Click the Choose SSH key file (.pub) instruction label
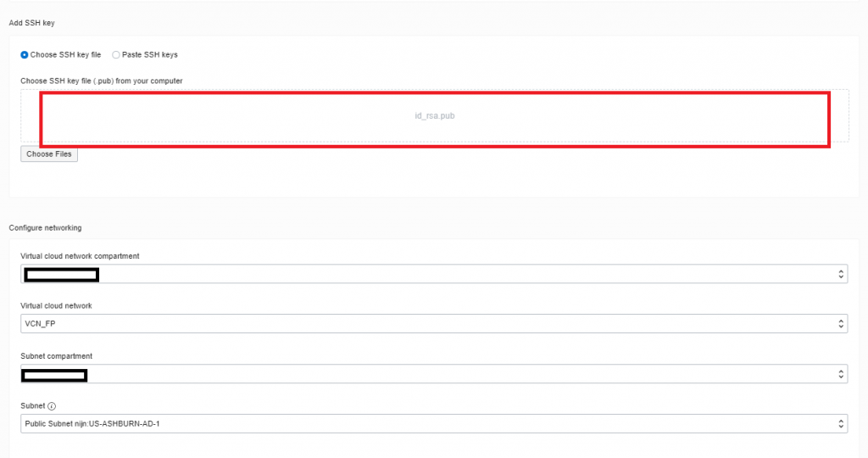Image resolution: width=868 pixels, height=458 pixels. (x=102, y=81)
